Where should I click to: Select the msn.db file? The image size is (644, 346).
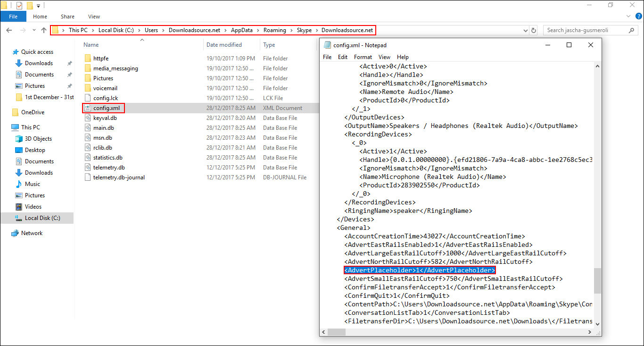pos(102,138)
